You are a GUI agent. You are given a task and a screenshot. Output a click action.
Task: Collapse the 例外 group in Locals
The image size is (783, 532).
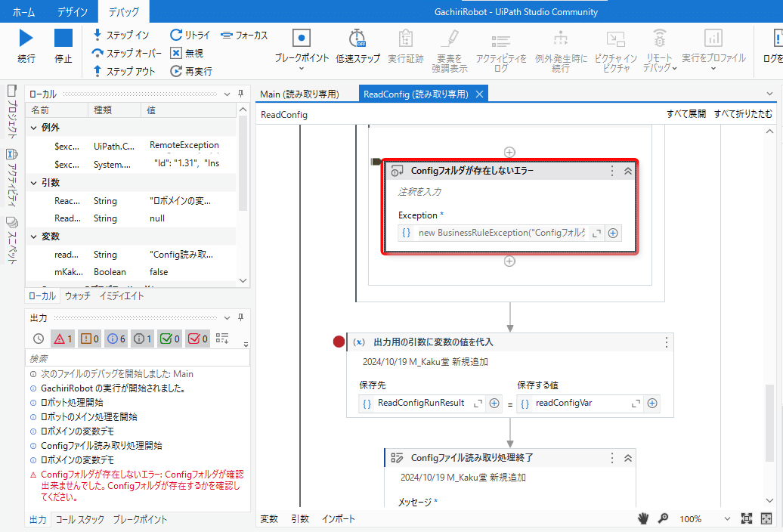click(x=34, y=128)
